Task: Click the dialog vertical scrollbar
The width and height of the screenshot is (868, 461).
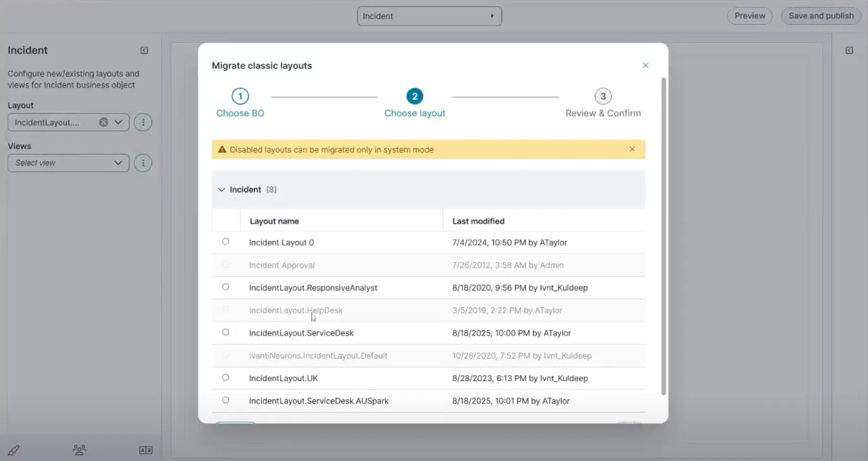Action: click(663, 236)
